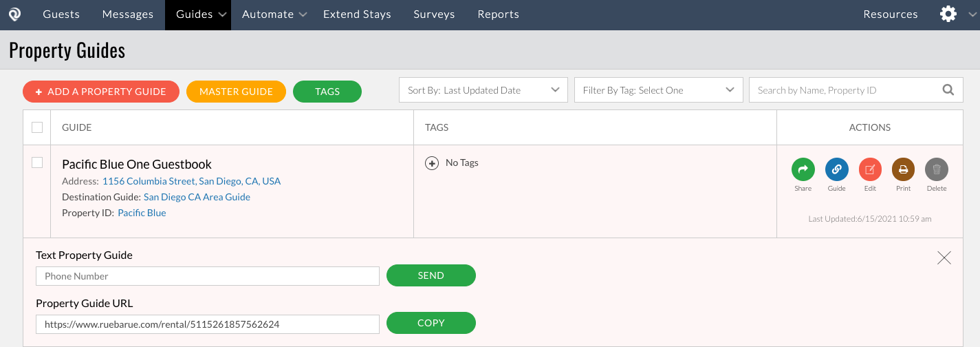The width and height of the screenshot is (980, 347).
Task: Go to the Reports menu item
Action: click(x=498, y=14)
